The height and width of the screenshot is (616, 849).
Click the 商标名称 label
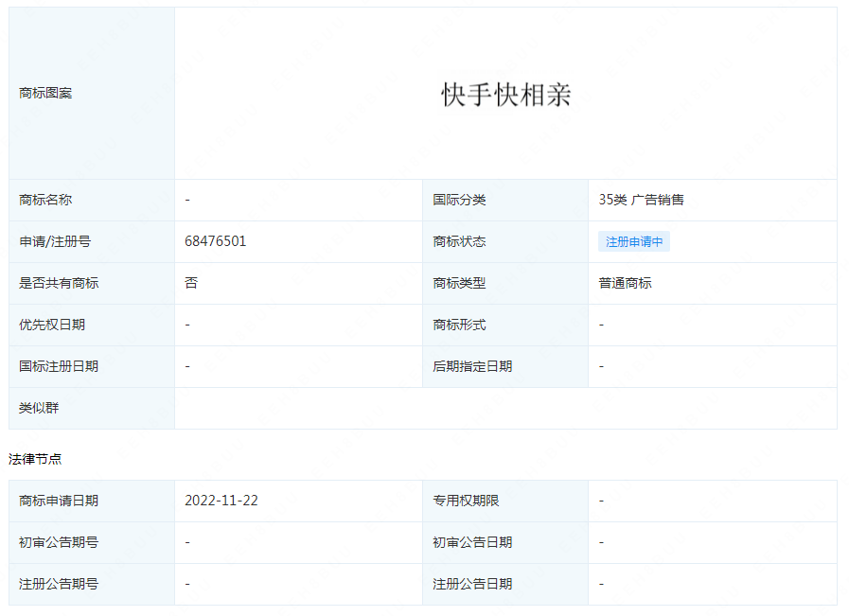tap(45, 200)
